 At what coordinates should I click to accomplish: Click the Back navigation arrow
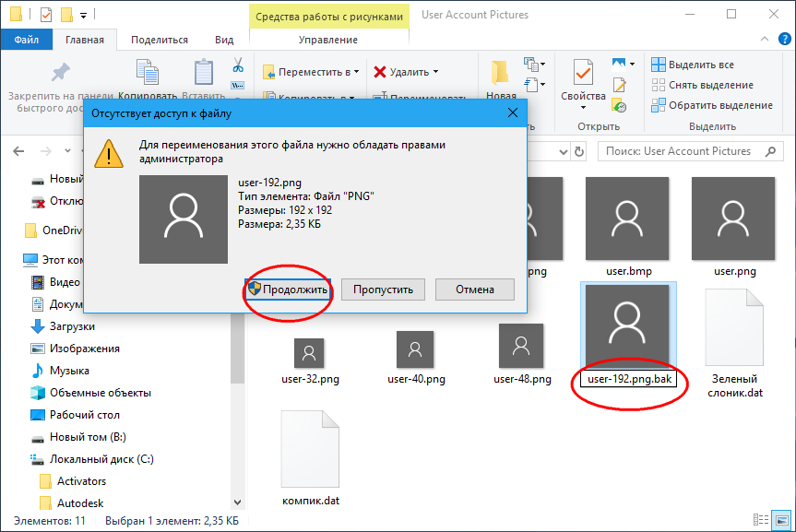18,151
